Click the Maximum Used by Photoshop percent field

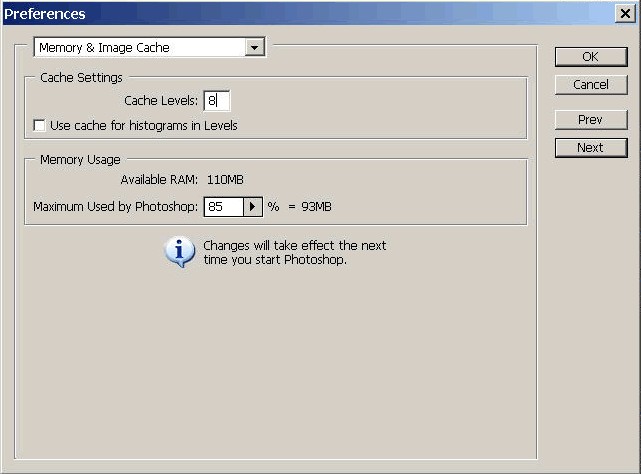[224, 207]
